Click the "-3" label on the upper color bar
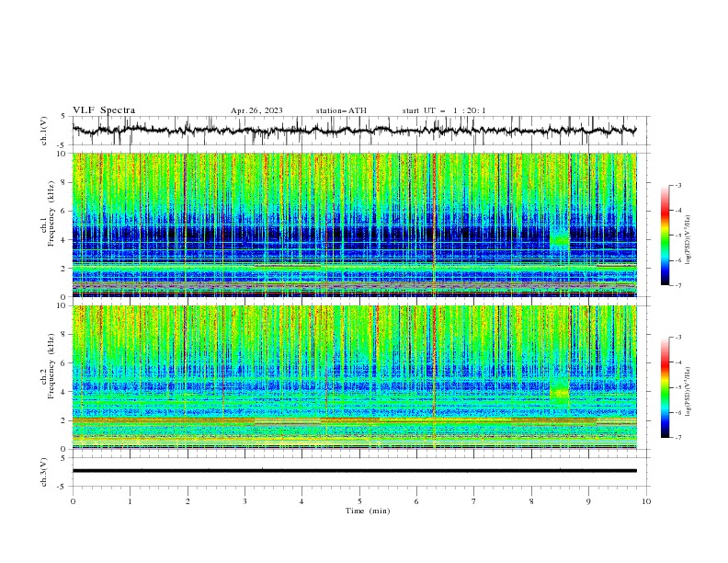Viewport: 728px width, 563px height. [x=677, y=185]
